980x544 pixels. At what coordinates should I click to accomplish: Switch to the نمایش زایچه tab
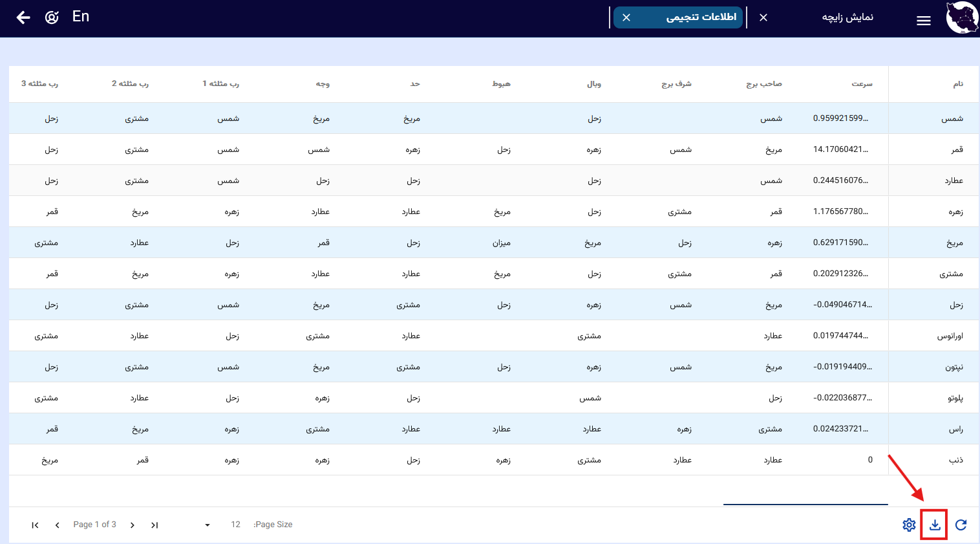[x=847, y=17]
